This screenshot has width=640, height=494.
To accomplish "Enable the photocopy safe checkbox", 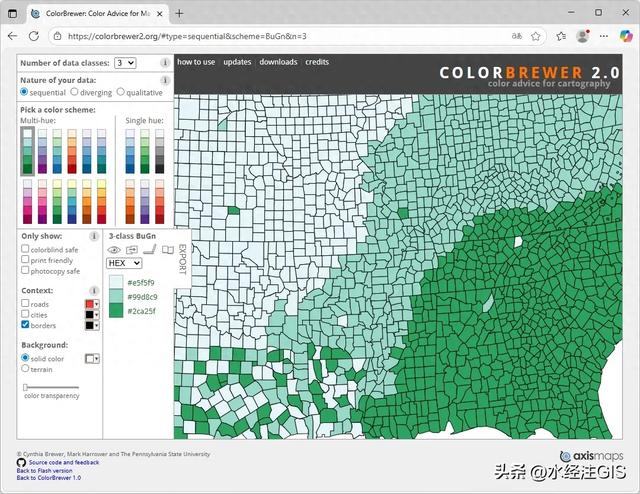I will [x=25, y=270].
